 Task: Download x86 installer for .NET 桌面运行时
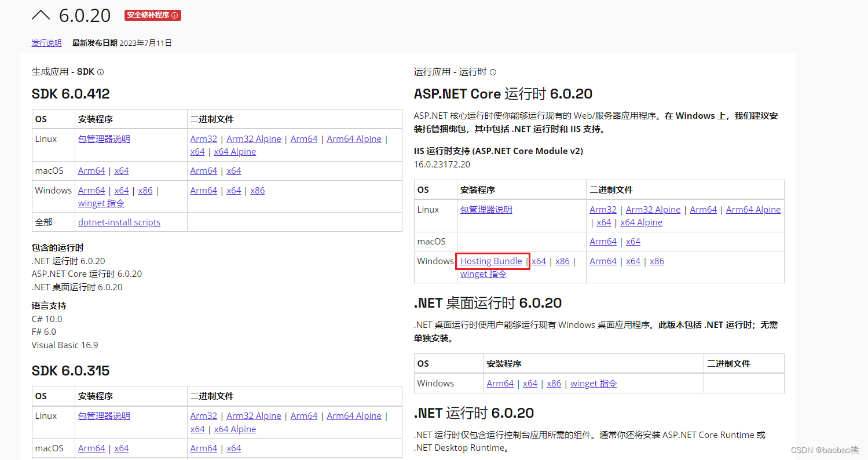[x=554, y=384]
